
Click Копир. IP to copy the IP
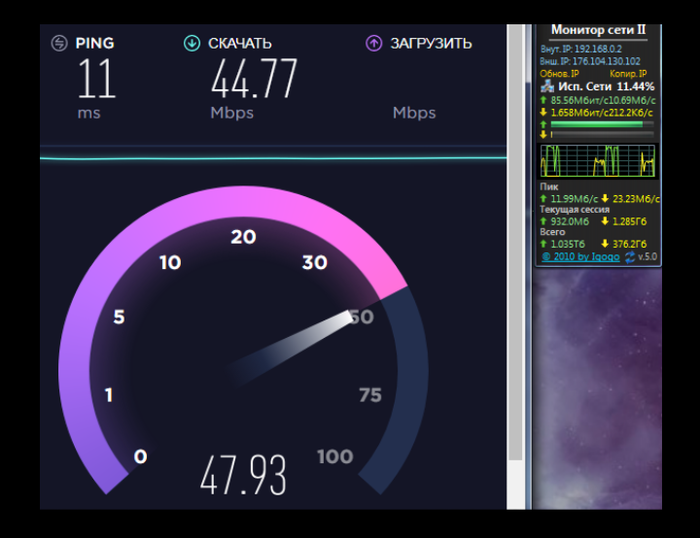(628, 74)
